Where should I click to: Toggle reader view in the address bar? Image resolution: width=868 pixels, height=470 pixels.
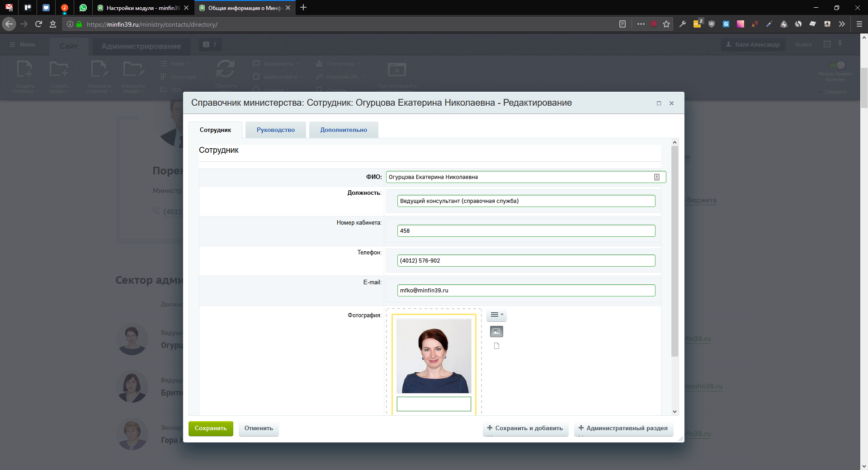pos(623,24)
